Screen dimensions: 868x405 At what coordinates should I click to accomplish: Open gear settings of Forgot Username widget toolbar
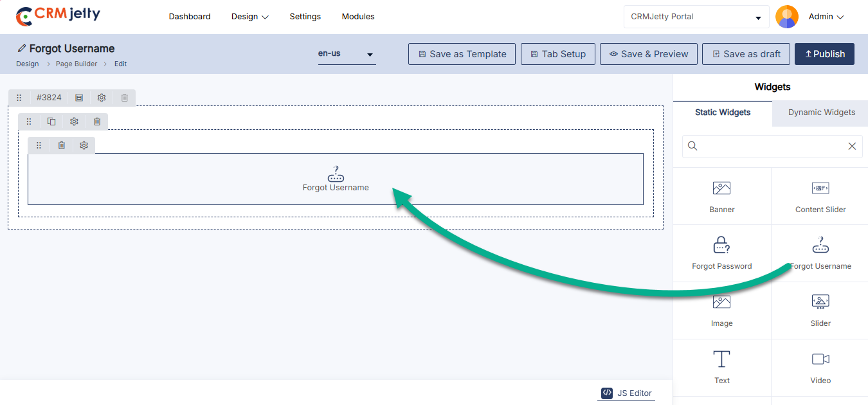pos(84,145)
